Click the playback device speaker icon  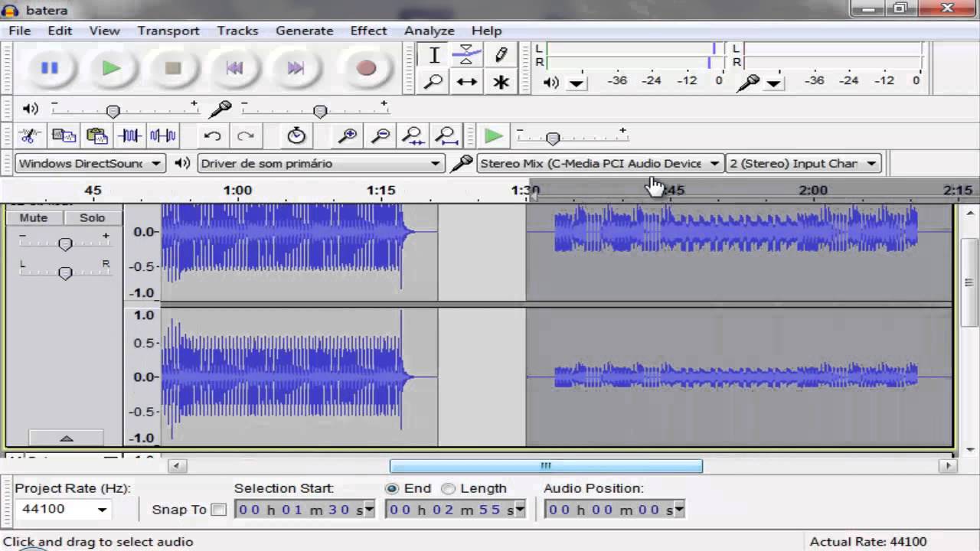click(182, 163)
